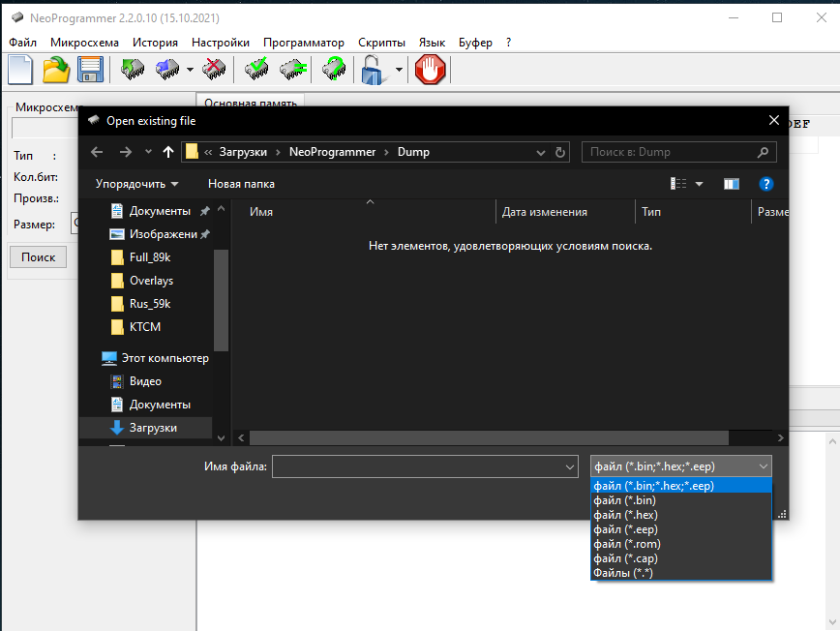This screenshot has height=631, width=840.
Task: Choose файл (*.bin) filter option
Action: point(680,500)
